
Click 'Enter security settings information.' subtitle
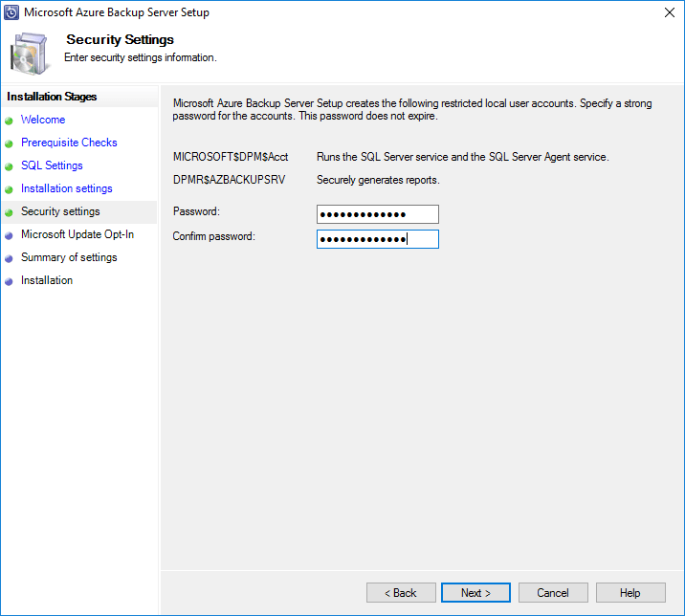click(x=141, y=57)
